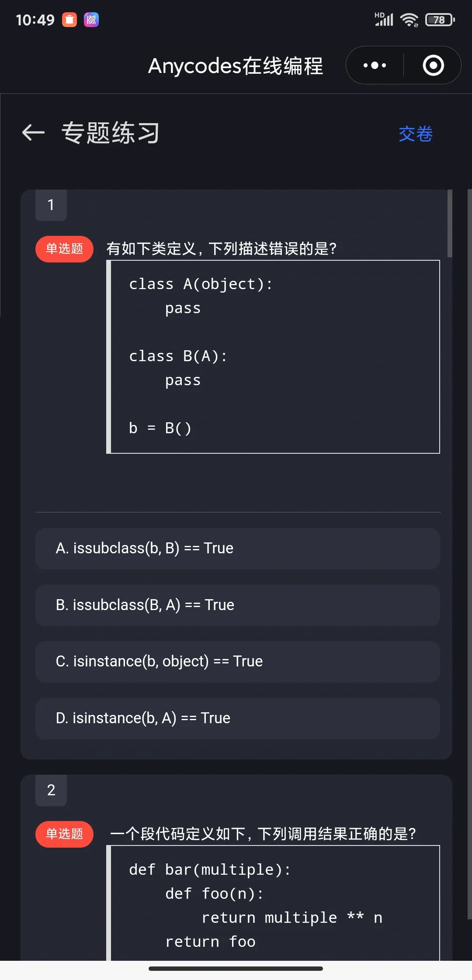The height and width of the screenshot is (980, 472).
Task: Tap the mini program close circle icon
Action: click(x=433, y=66)
